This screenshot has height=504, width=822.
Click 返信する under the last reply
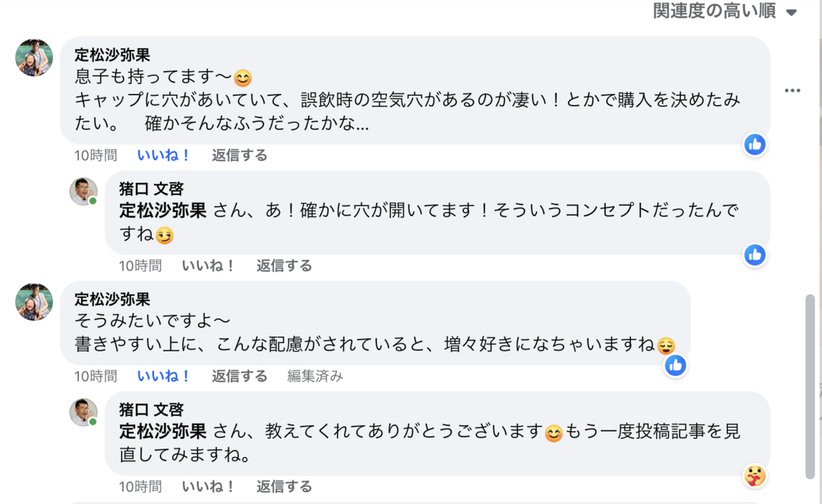click(284, 487)
